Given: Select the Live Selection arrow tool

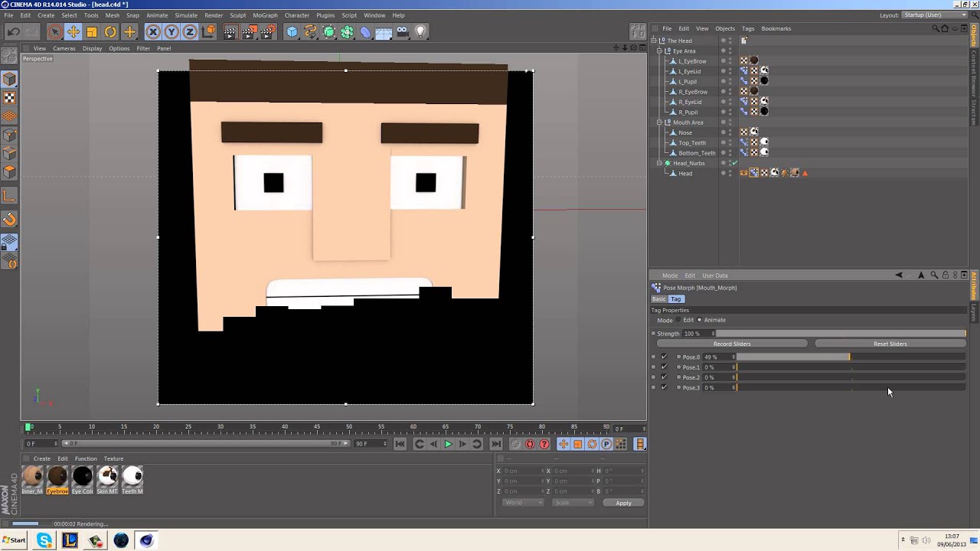Looking at the screenshot, I should coord(54,31).
